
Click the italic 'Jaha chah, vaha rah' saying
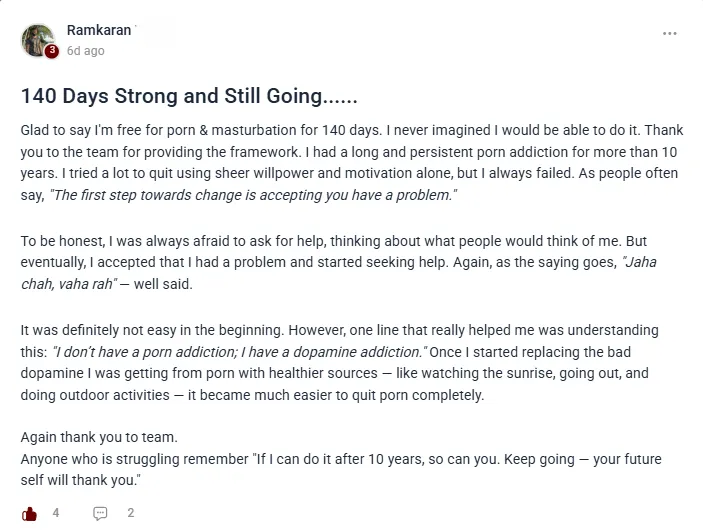(x=338, y=273)
